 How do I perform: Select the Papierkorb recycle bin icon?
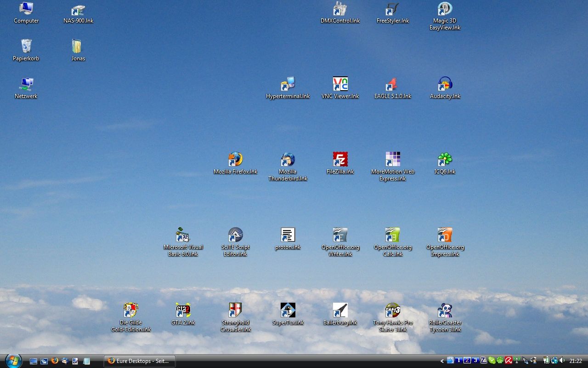coord(26,50)
